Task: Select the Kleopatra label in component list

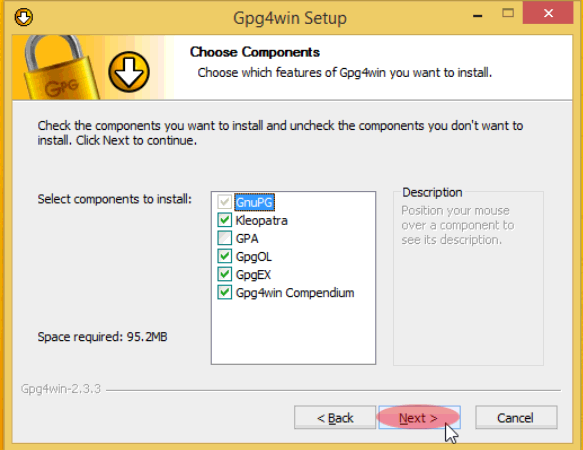Action: click(x=261, y=221)
